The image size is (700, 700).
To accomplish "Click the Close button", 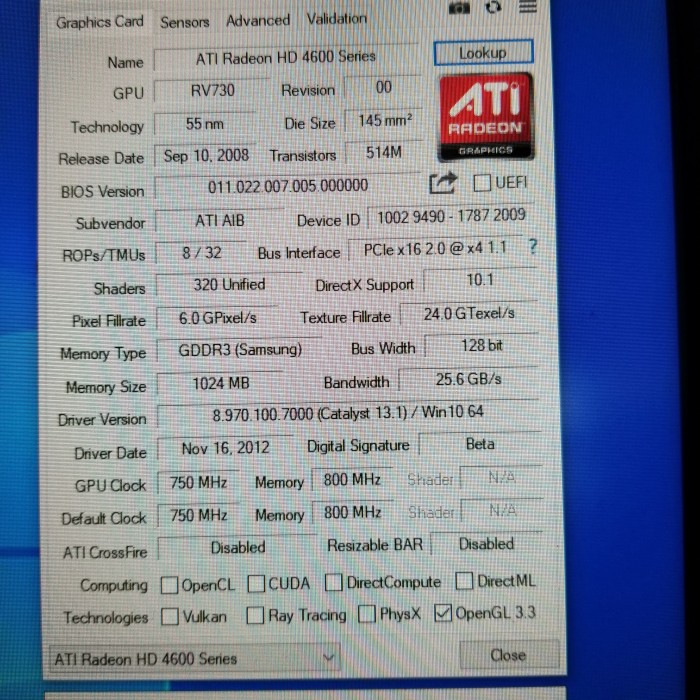I will pos(509,655).
